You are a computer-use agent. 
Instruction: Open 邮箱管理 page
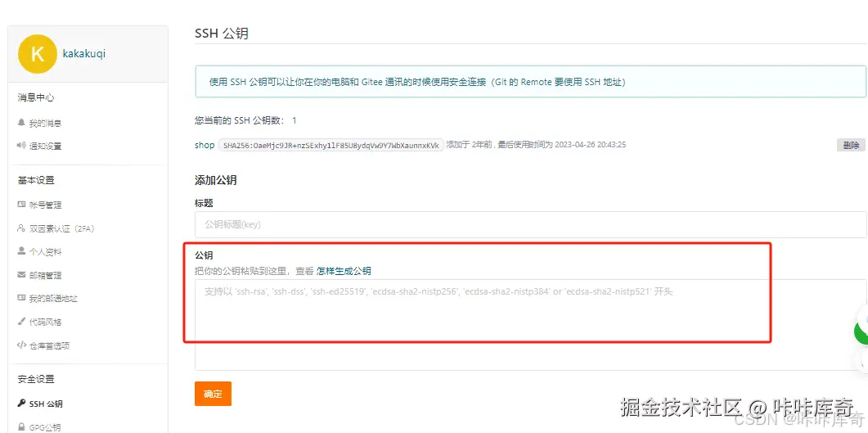[x=45, y=275]
